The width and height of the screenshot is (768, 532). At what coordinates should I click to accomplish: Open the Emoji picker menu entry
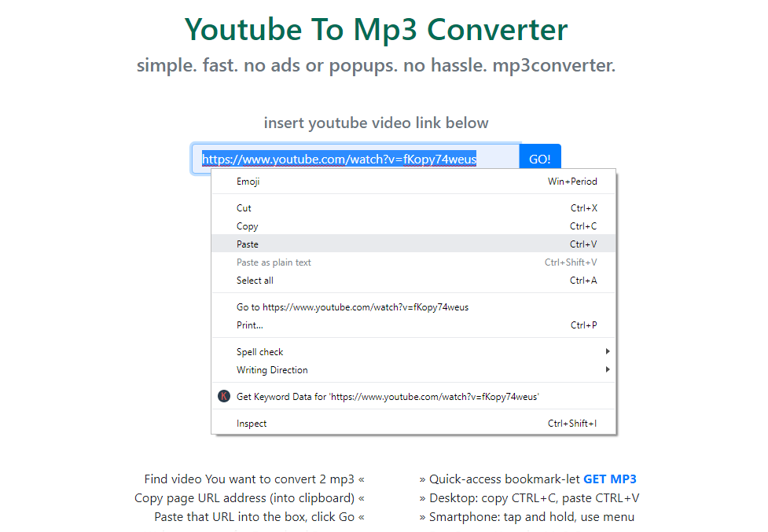click(248, 182)
